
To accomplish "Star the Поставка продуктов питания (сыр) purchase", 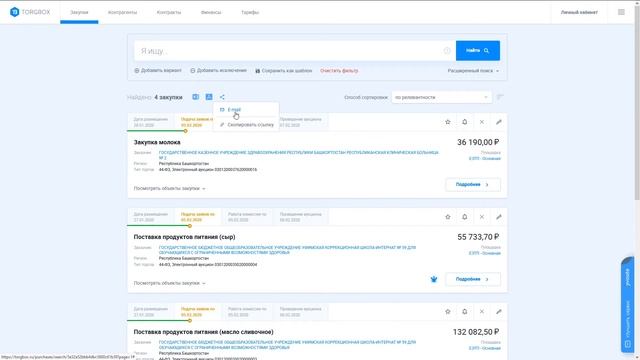I will tap(448, 217).
